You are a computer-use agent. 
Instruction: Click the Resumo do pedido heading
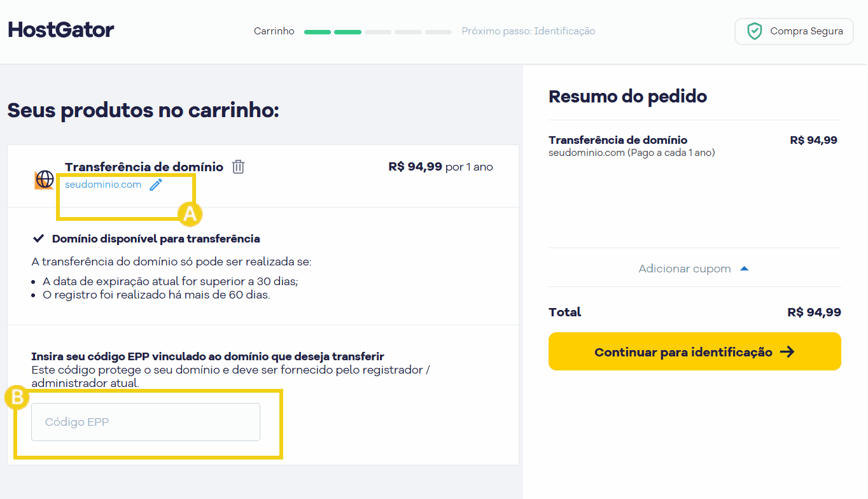627,97
